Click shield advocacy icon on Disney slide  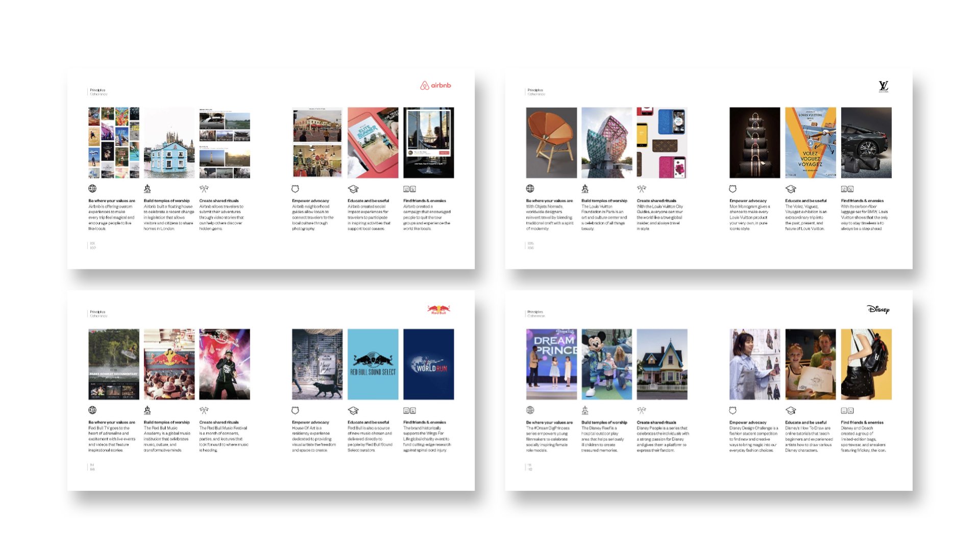[x=733, y=410]
